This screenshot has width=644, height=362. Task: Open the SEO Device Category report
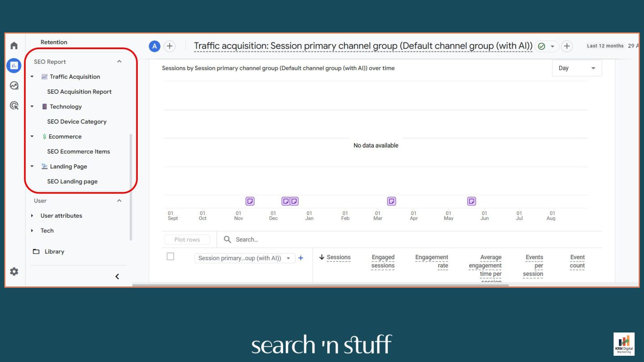coord(77,122)
